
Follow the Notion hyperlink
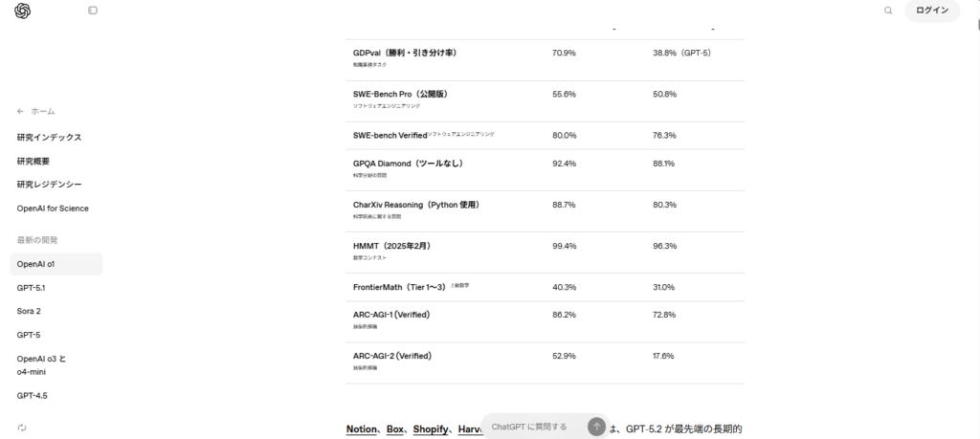click(362, 429)
